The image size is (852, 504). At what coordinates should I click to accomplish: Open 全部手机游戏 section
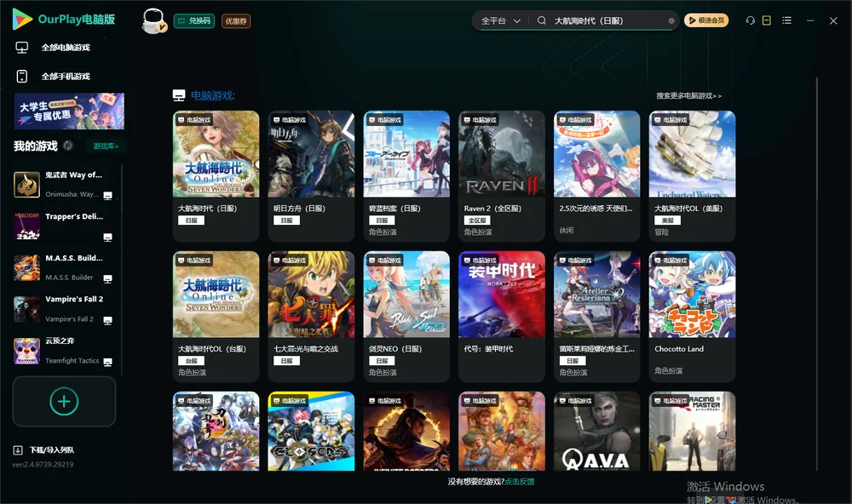point(66,77)
